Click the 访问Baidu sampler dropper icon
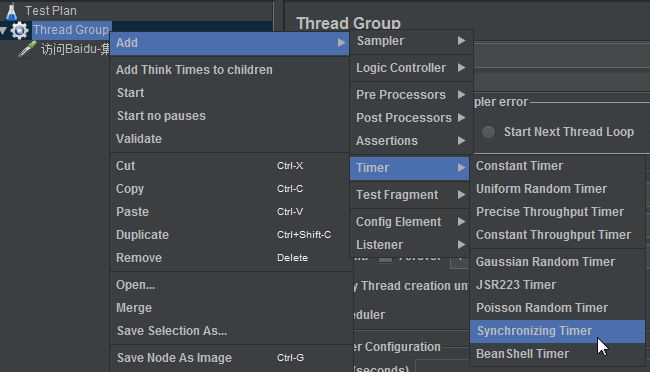Screen dimensions: 650x372 coord(27,49)
